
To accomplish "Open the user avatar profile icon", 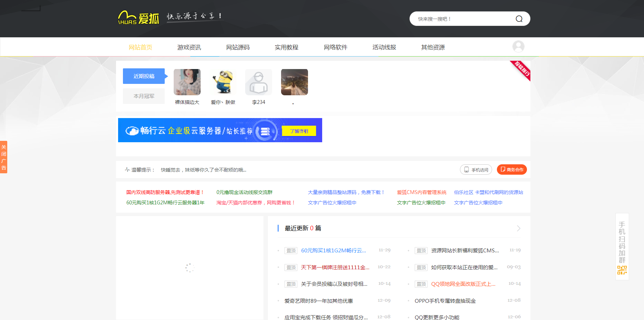I will [518, 47].
